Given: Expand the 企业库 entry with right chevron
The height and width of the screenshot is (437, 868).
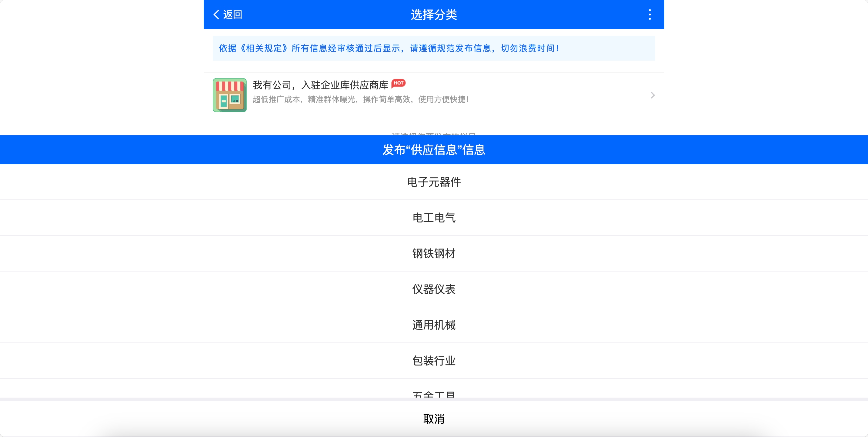Looking at the screenshot, I should coord(652,95).
